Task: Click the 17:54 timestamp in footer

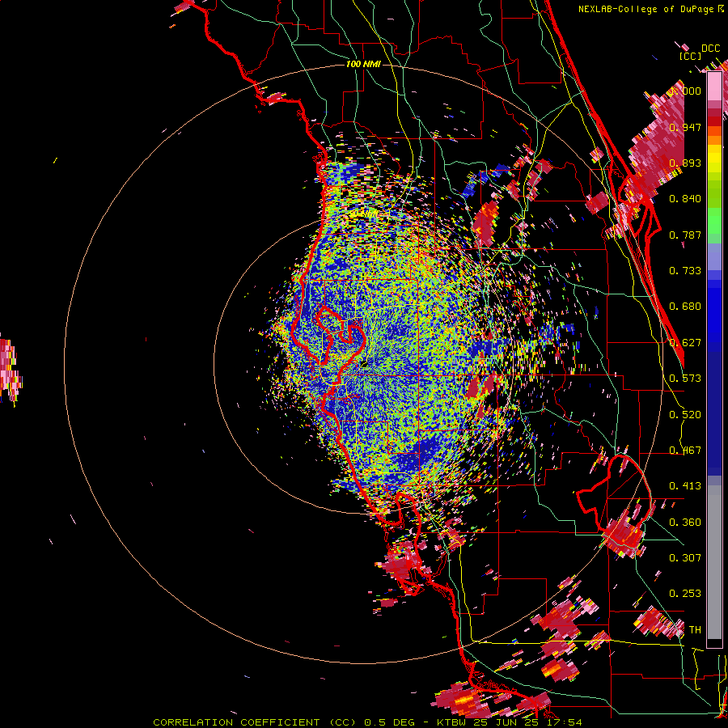Action: coord(565,722)
